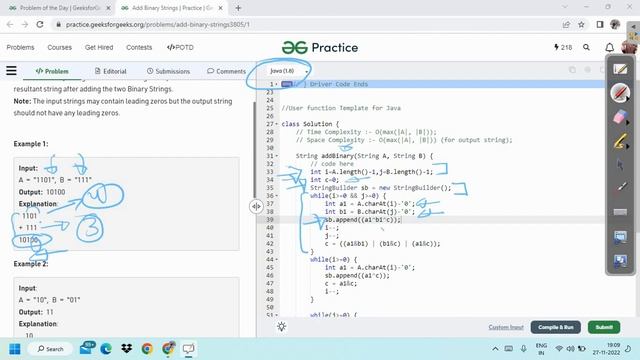Select the pointer cursor annotation tool
This screenshot has height=360, width=640.
[x=620, y=164]
